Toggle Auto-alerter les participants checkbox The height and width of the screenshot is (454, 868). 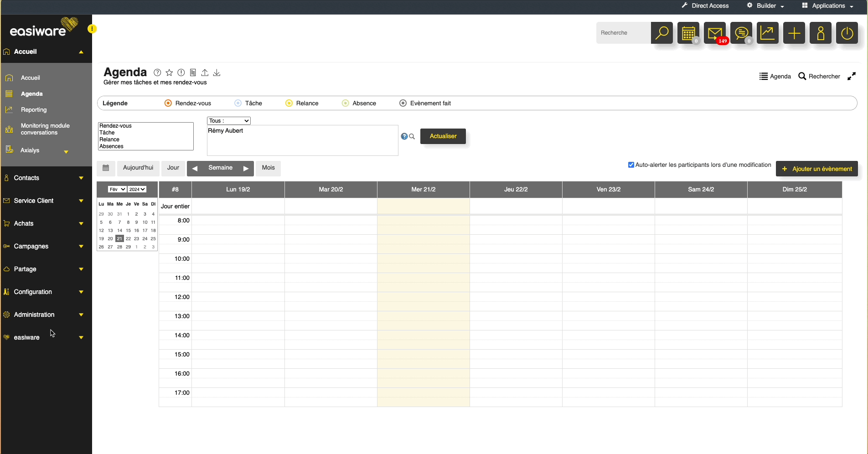(x=631, y=165)
